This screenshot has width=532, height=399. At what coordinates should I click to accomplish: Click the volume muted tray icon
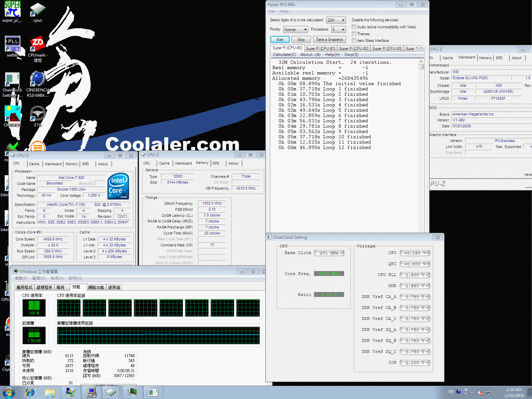480,393
